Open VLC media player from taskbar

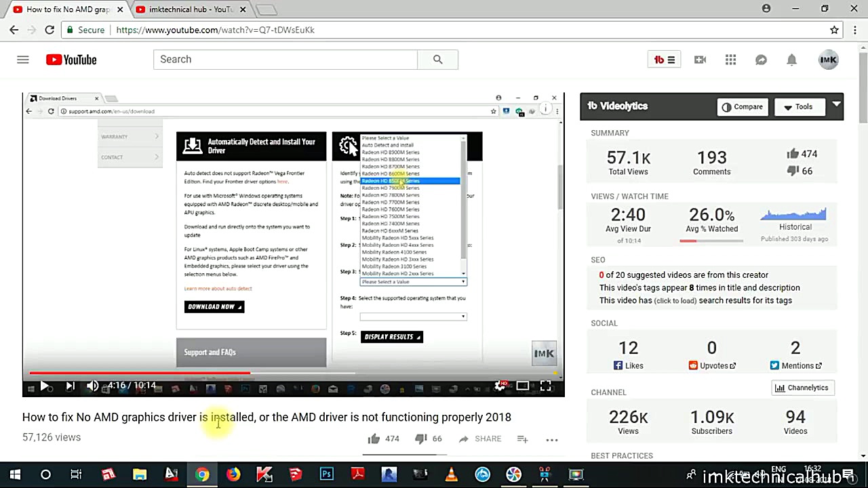(x=452, y=474)
